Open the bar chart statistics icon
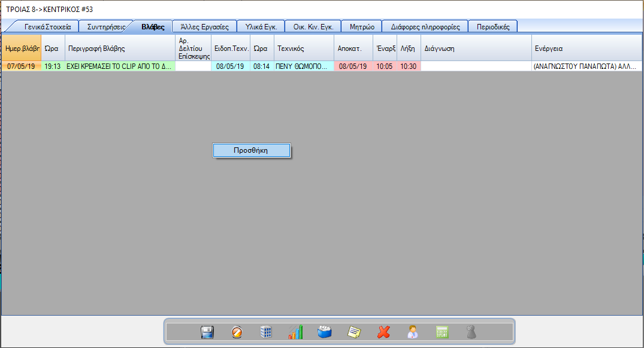 pyautogui.click(x=295, y=332)
